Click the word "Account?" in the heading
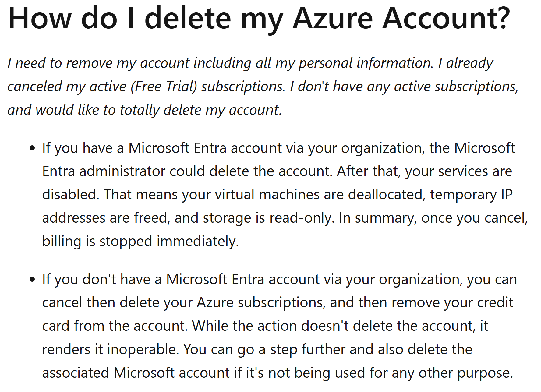 click(446, 18)
